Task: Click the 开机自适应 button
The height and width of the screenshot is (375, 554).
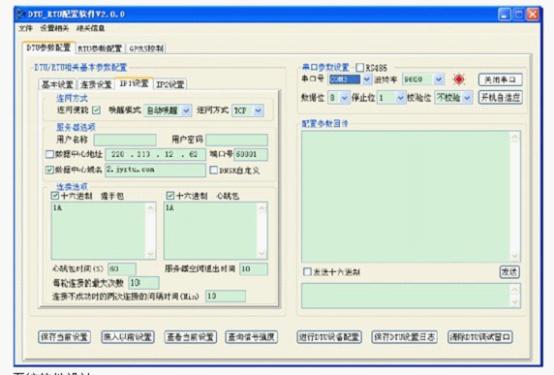Action: pos(500,97)
